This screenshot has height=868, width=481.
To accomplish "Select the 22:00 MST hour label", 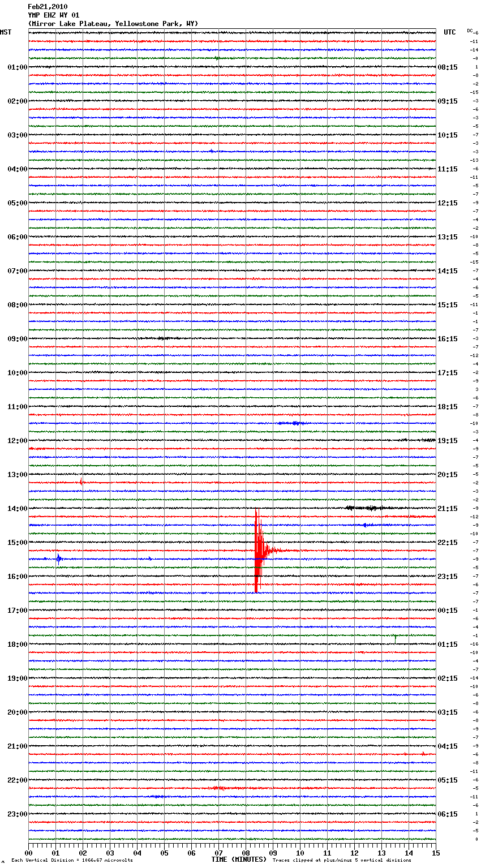I will 17,780.
